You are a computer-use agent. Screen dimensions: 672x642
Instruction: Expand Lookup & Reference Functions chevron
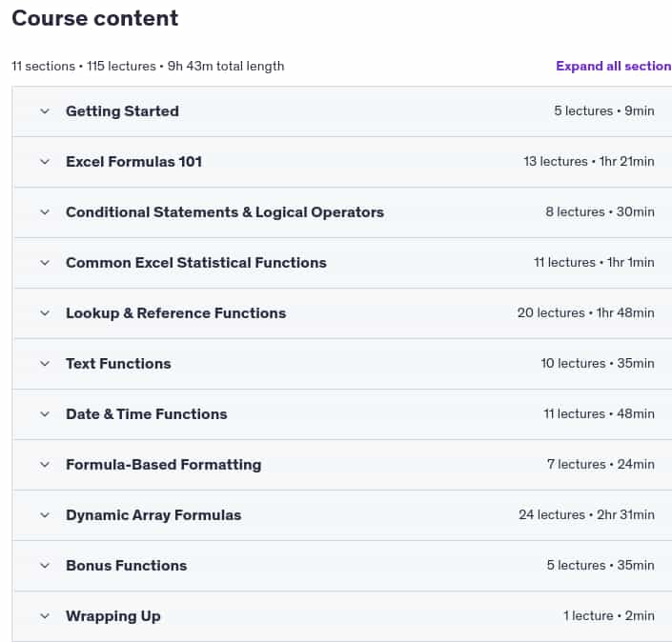pos(45,313)
